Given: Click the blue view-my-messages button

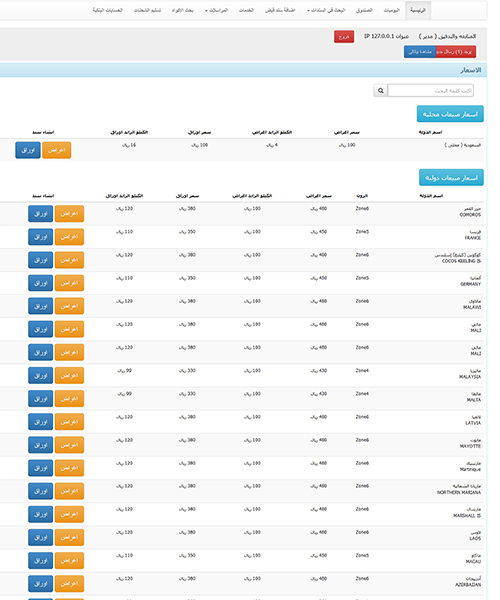Looking at the screenshot, I should click(x=420, y=52).
